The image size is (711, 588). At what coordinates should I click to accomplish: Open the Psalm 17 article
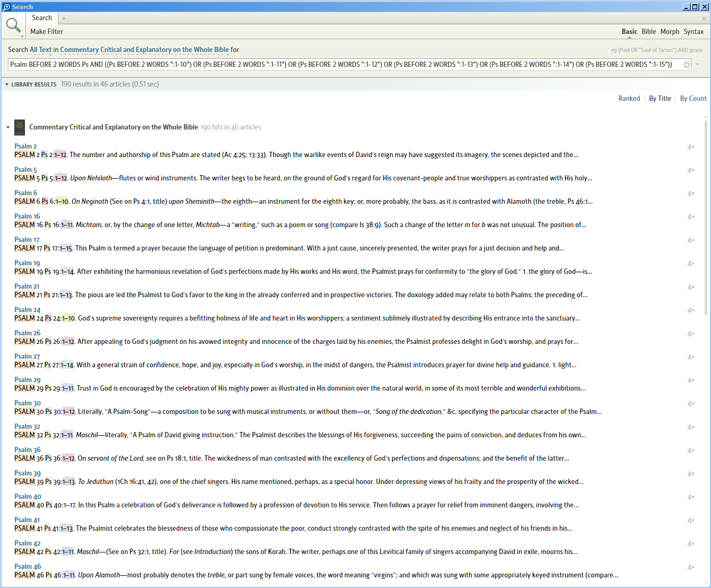(x=27, y=239)
